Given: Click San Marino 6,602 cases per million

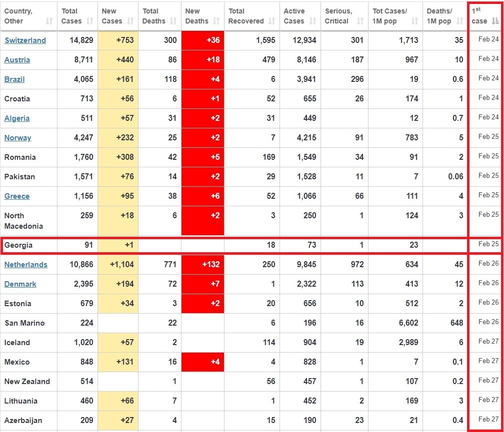Looking at the screenshot, I should point(408,323).
